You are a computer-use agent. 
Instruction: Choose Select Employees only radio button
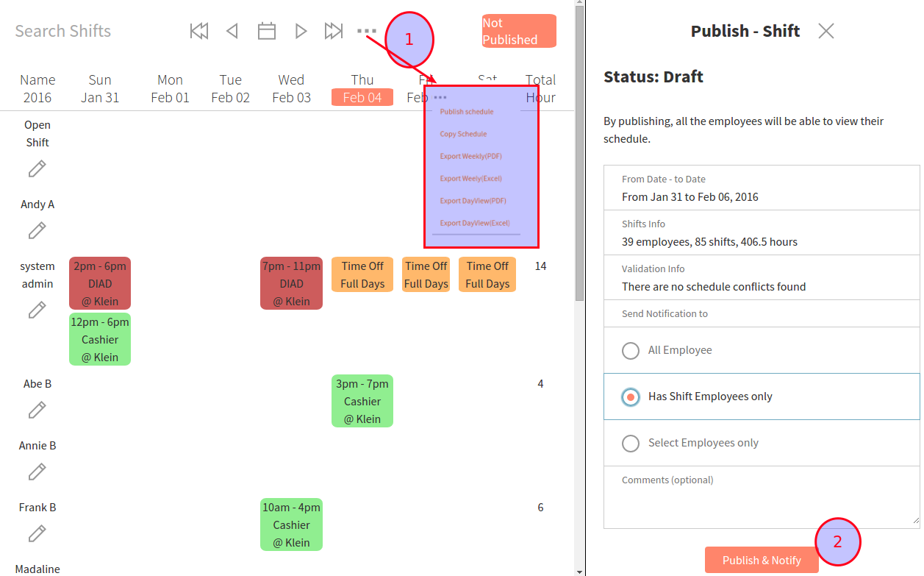coord(631,444)
